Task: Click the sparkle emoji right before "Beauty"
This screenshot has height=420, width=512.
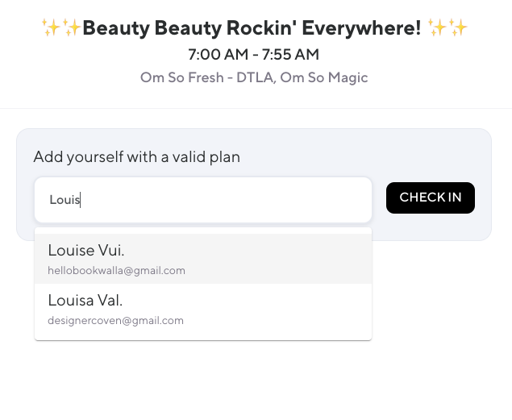Action: [72, 29]
